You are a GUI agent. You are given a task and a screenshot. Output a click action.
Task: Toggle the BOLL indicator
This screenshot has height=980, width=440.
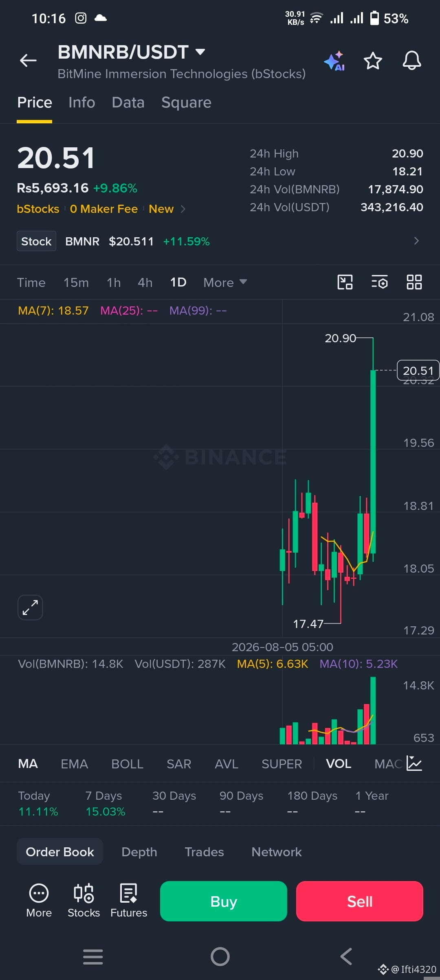[x=127, y=764]
